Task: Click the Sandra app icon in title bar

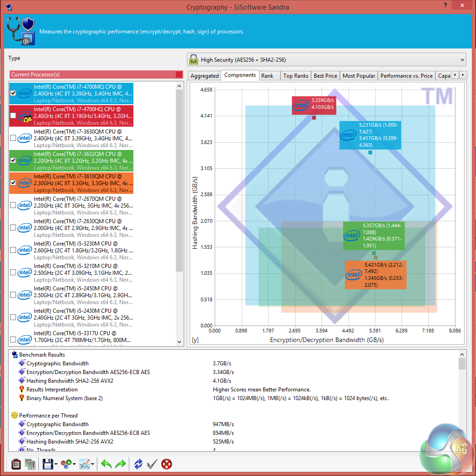Action: click(x=9, y=7)
